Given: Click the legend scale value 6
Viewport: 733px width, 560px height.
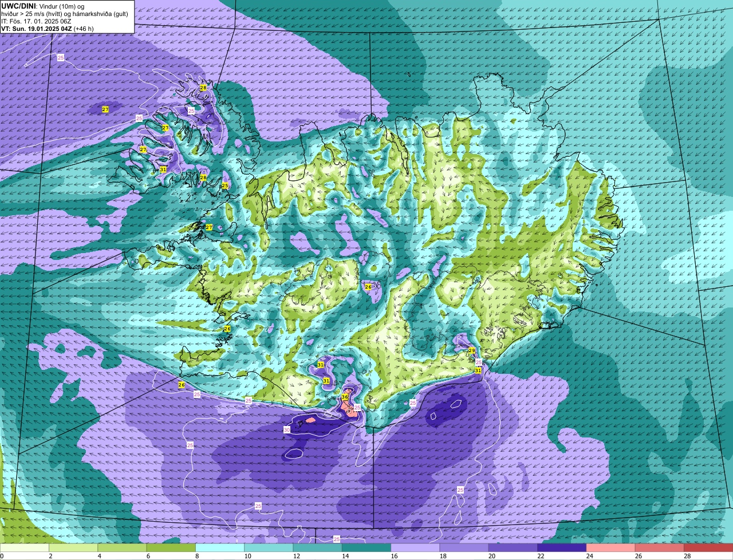Looking at the screenshot, I should (148, 556).
